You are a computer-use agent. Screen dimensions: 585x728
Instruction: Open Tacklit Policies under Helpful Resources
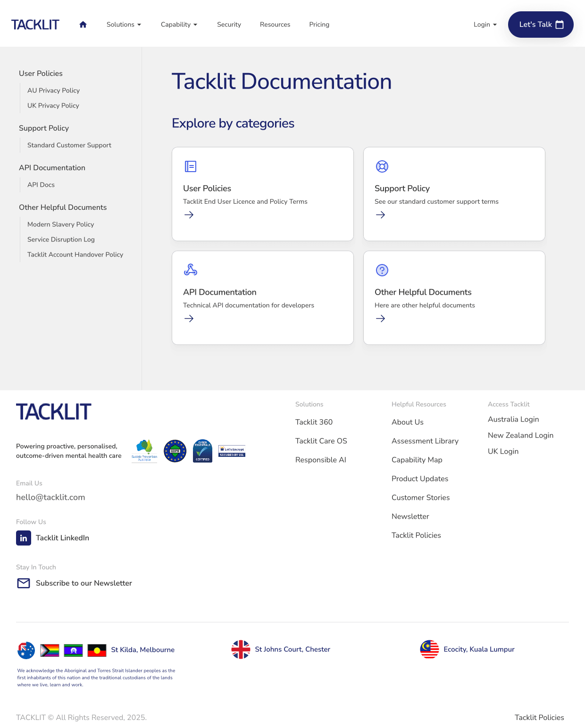pos(416,535)
